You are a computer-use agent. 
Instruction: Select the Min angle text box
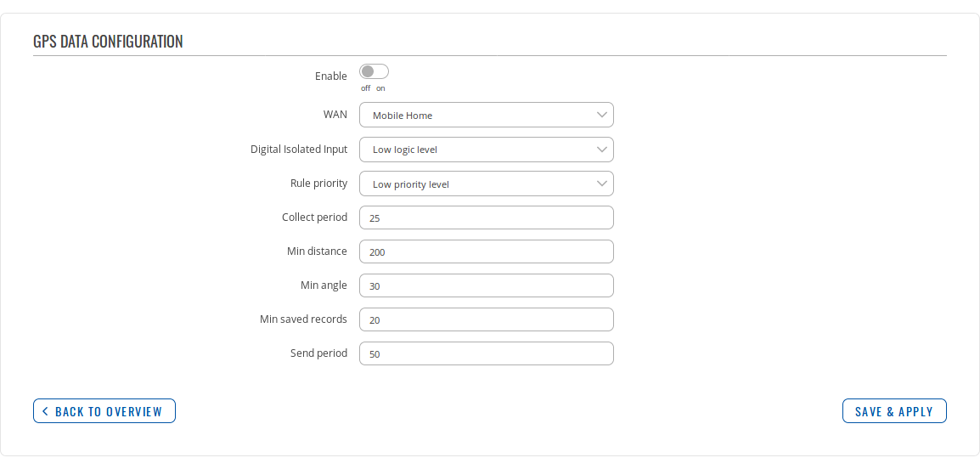[486, 285]
